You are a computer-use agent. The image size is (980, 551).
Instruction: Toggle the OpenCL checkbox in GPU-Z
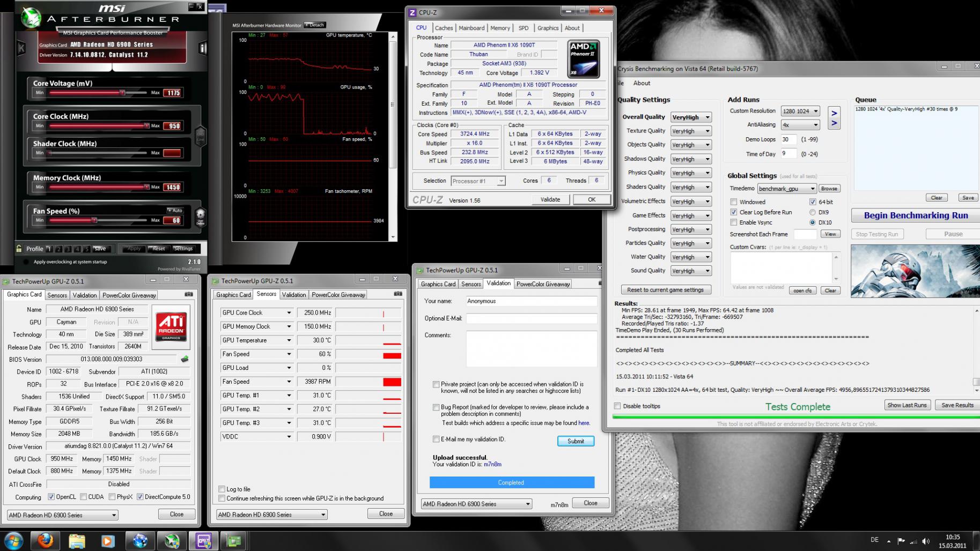coord(51,497)
